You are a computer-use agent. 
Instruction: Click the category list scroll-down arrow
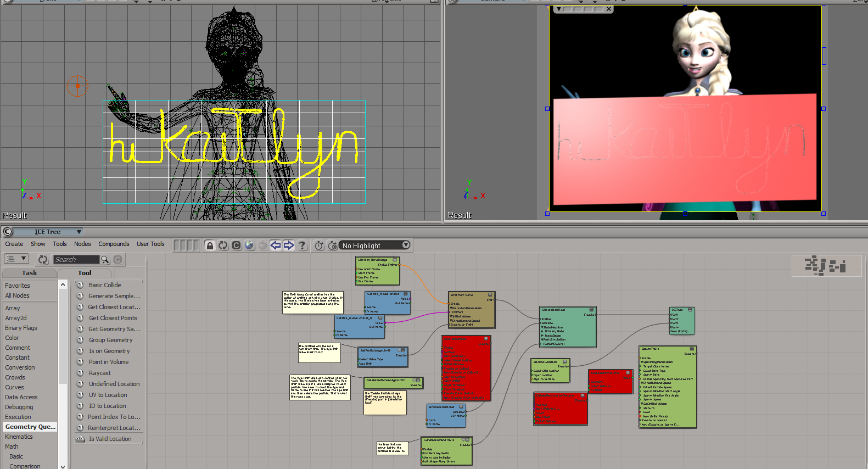point(63,466)
